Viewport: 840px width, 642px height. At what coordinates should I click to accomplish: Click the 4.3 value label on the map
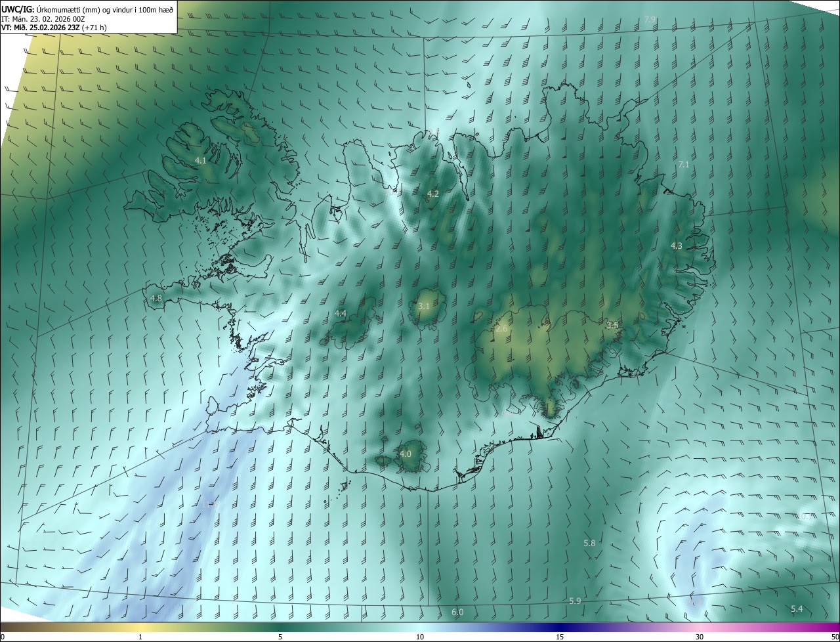pos(677,246)
